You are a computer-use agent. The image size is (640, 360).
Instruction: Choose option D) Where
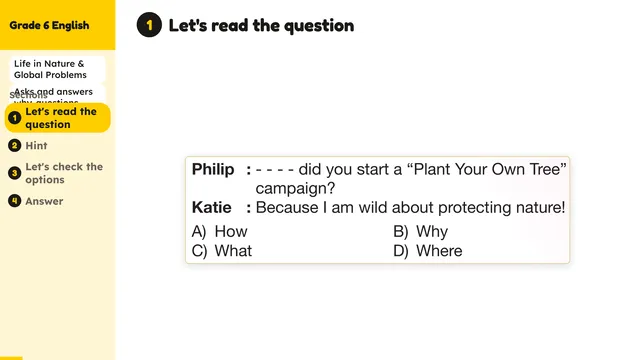(x=428, y=251)
